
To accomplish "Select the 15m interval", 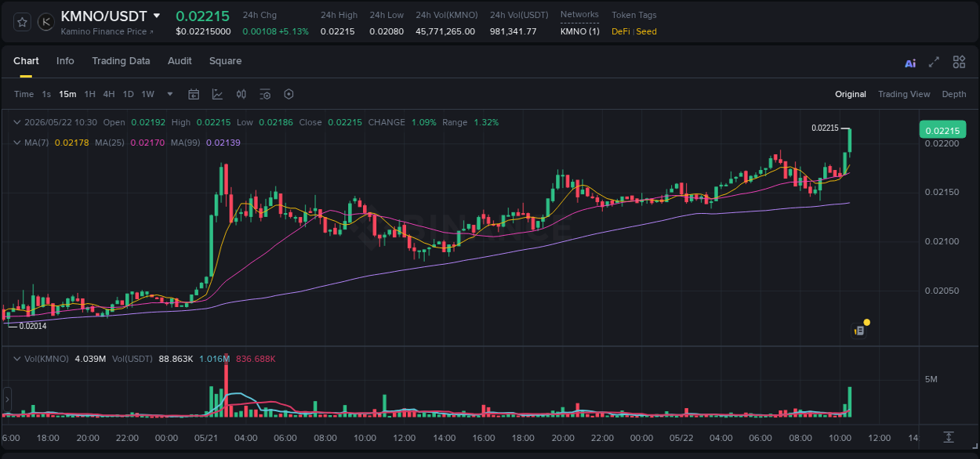I will pos(67,94).
